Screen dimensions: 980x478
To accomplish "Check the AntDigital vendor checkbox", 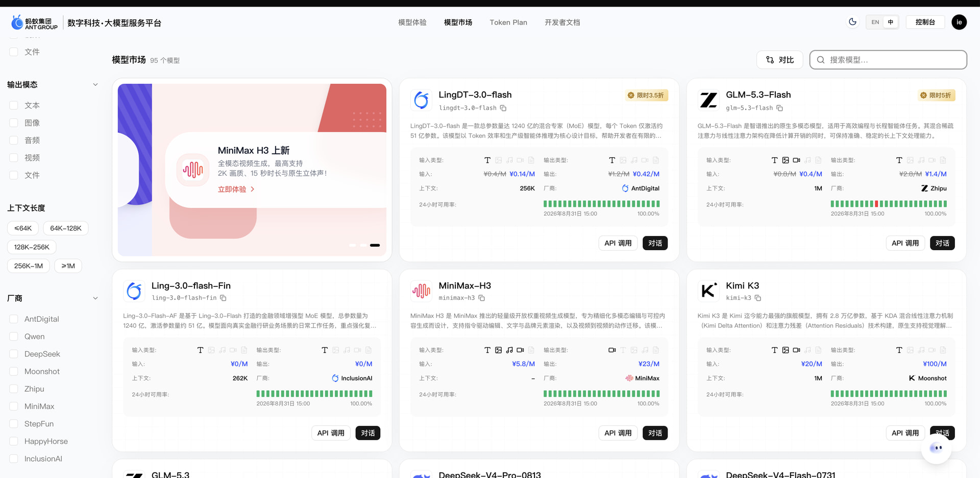I will pyautogui.click(x=14, y=319).
